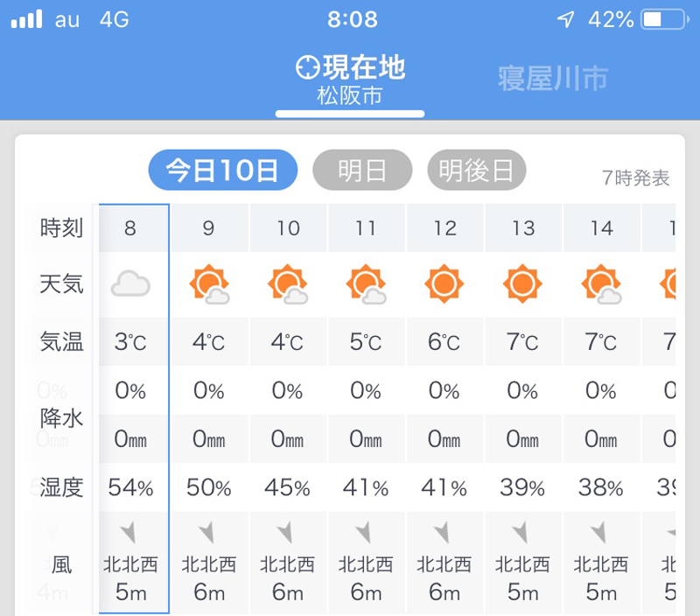The height and width of the screenshot is (616, 700).
Task: Switch forecast to 明日
Action: 362,170
